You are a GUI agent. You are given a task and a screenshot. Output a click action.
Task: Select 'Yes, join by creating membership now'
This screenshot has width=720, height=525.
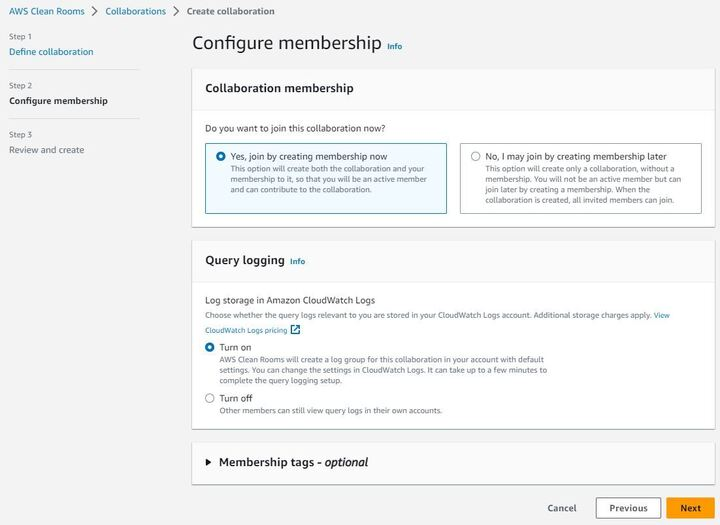point(221,157)
